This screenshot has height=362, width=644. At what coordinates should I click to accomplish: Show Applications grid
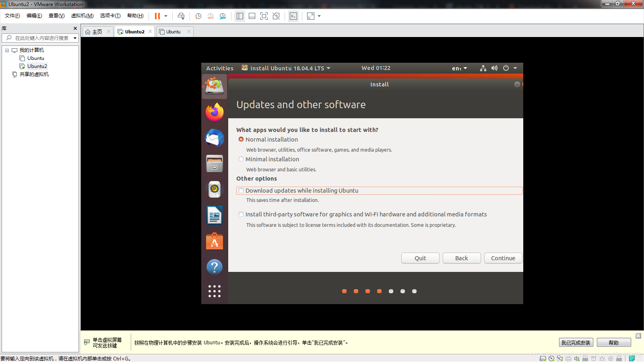[215, 291]
